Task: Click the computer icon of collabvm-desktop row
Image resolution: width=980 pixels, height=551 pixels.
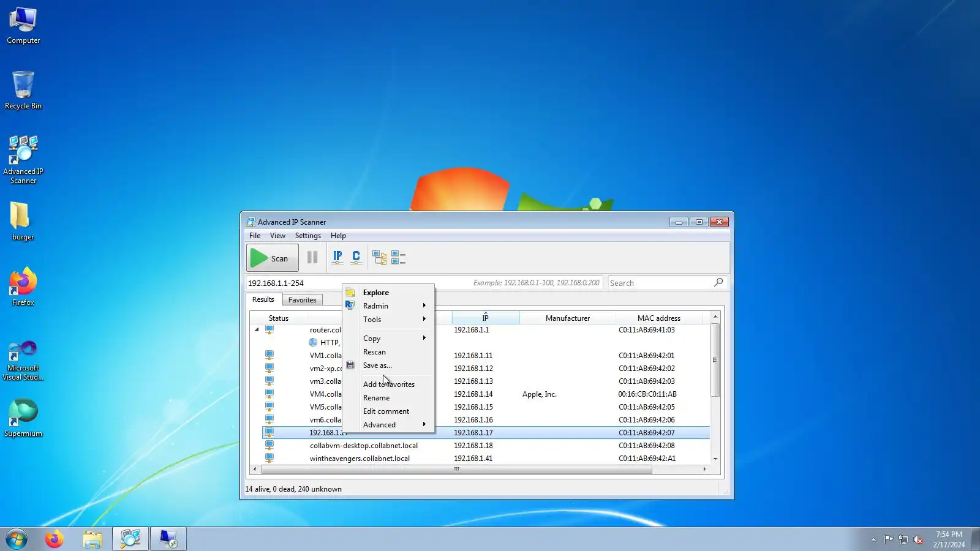Action: tap(269, 446)
